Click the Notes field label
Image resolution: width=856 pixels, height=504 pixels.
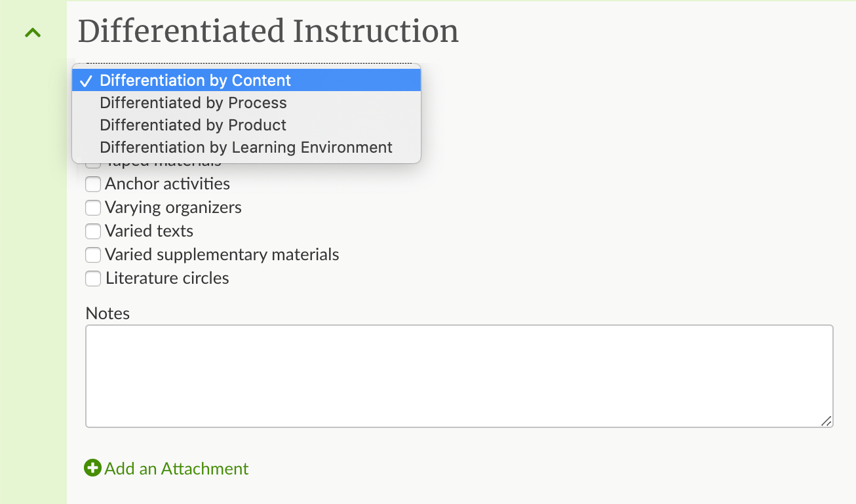(x=107, y=313)
